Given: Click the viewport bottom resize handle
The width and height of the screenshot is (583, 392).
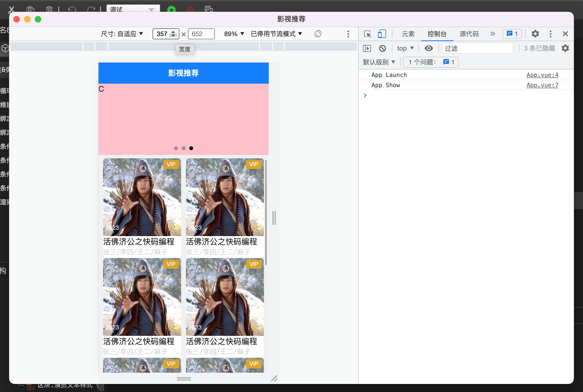Looking at the screenshot, I should click(x=184, y=379).
